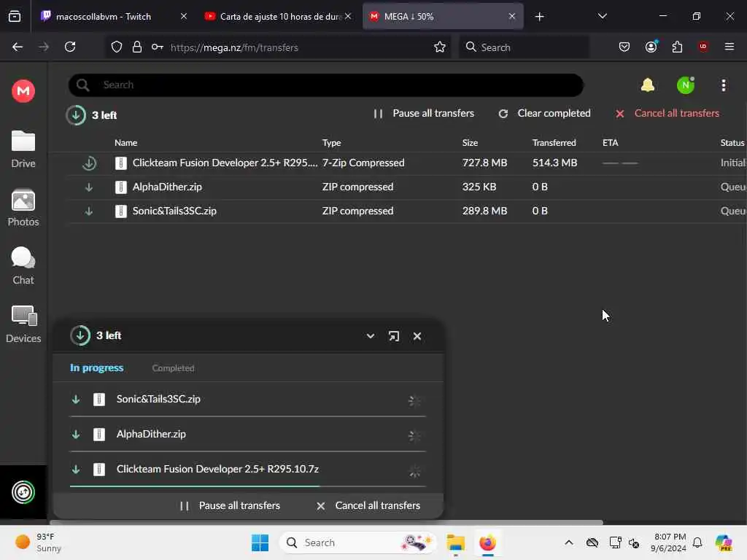Open Firefox View icon at tab strip start
This screenshot has width=747, height=560.
click(x=15, y=16)
